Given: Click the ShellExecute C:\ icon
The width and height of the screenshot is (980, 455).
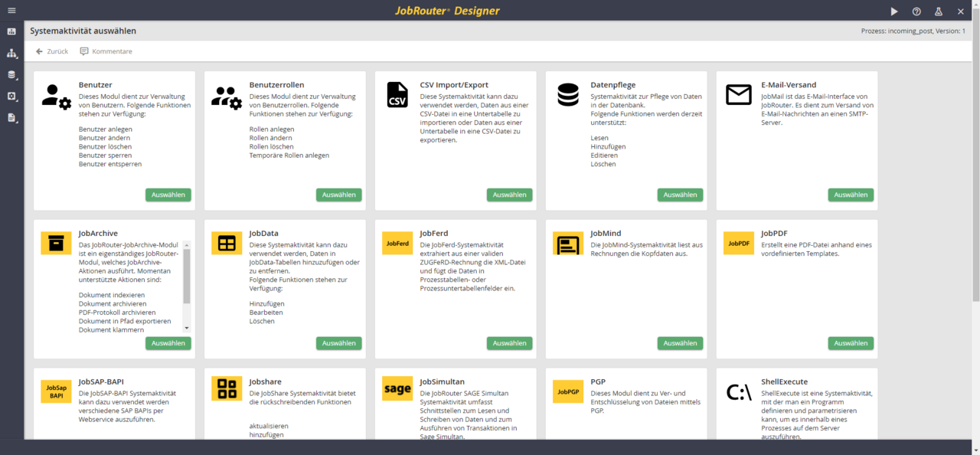Looking at the screenshot, I should pyautogui.click(x=739, y=392).
